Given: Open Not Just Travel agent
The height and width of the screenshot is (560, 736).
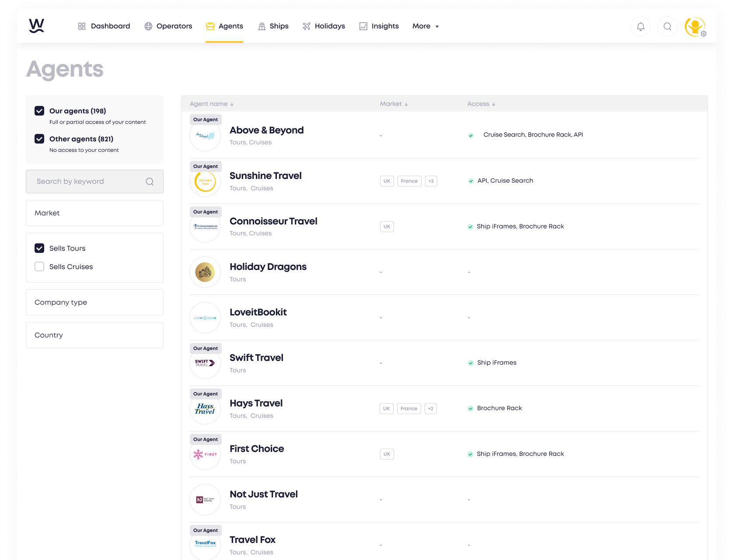Looking at the screenshot, I should (264, 494).
